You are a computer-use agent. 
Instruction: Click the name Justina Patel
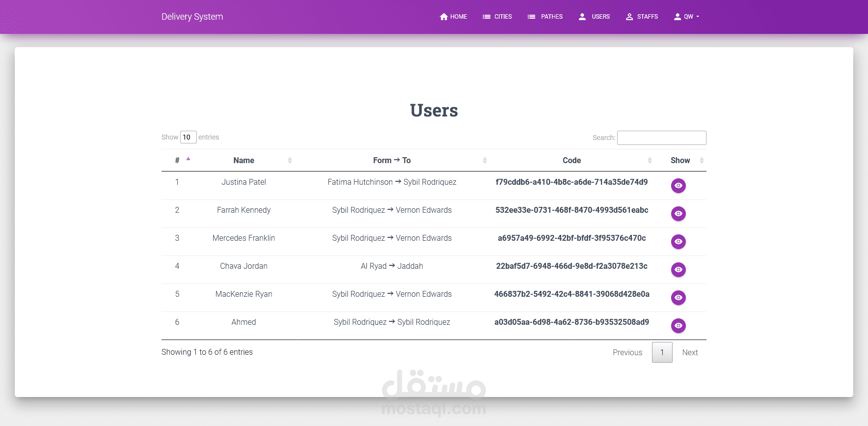click(x=244, y=182)
